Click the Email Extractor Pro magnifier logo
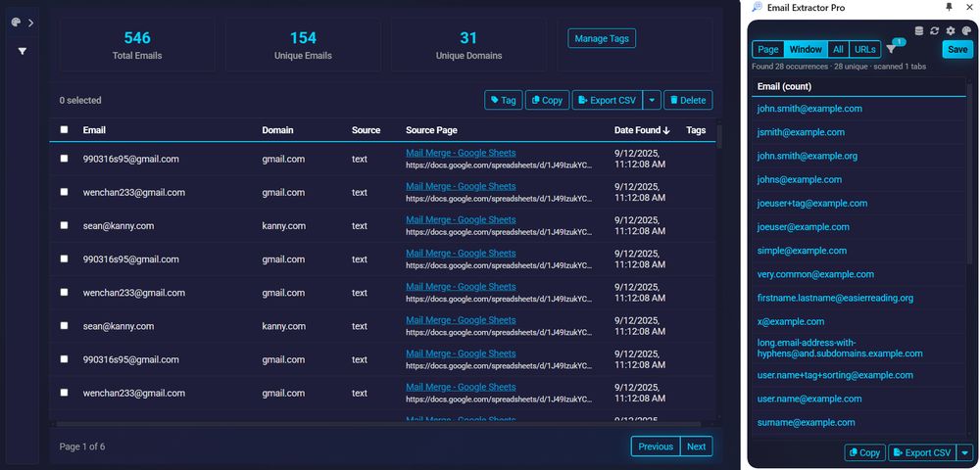The width and height of the screenshot is (980, 470). click(757, 7)
